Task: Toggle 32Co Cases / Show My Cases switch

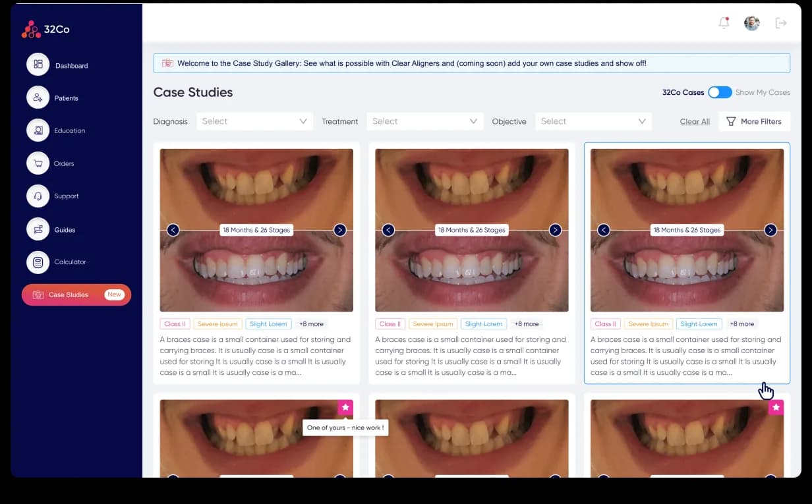Action: click(x=720, y=92)
